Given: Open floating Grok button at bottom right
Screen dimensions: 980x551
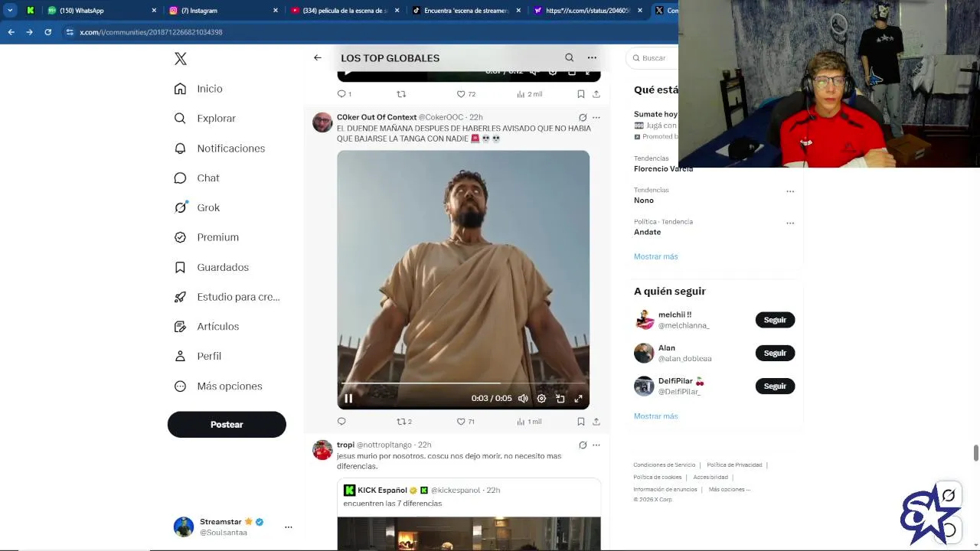Looking at the screenshot, I should [x=948, y=496].
